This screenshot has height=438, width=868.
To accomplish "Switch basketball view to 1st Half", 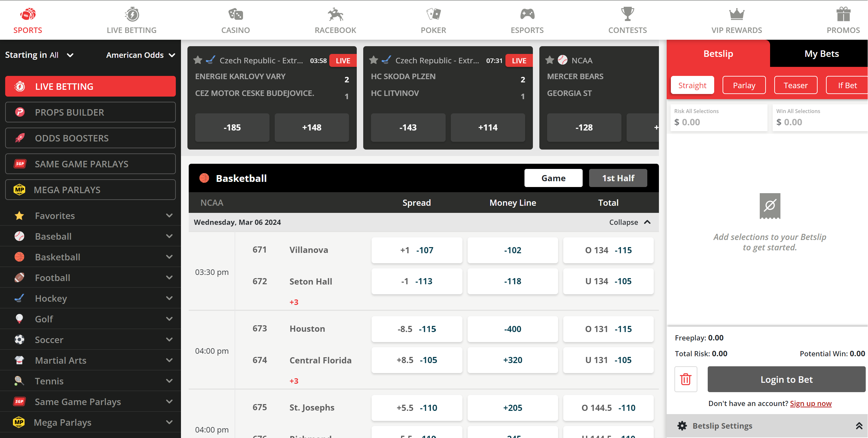I will click(618, 178).
